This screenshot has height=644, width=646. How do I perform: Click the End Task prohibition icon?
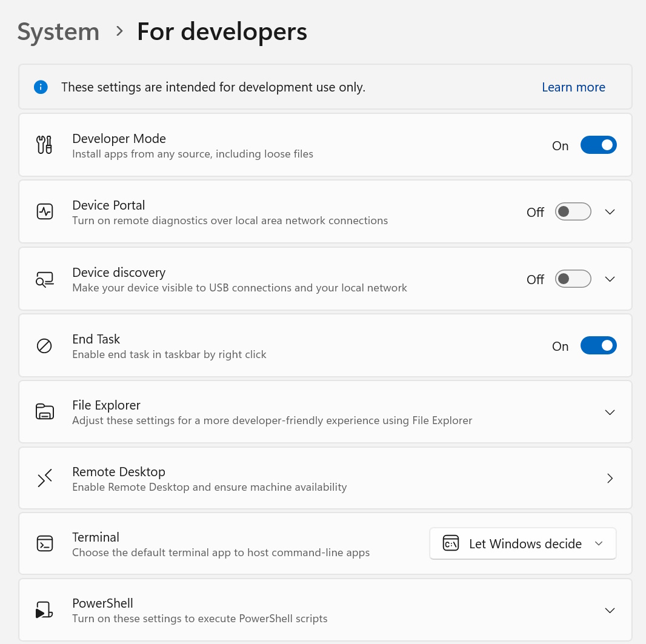click(x=44, y=345)
